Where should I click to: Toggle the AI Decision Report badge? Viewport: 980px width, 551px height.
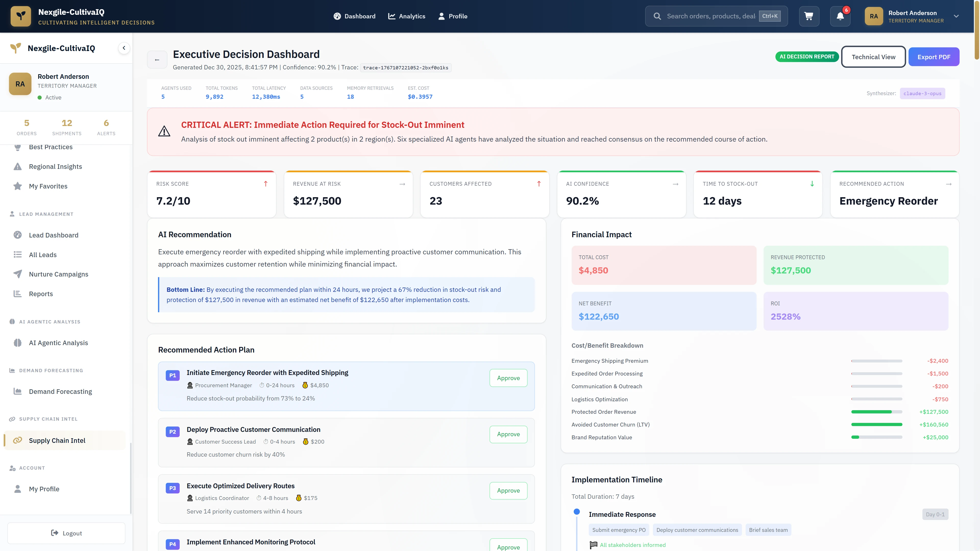point(807,56)
